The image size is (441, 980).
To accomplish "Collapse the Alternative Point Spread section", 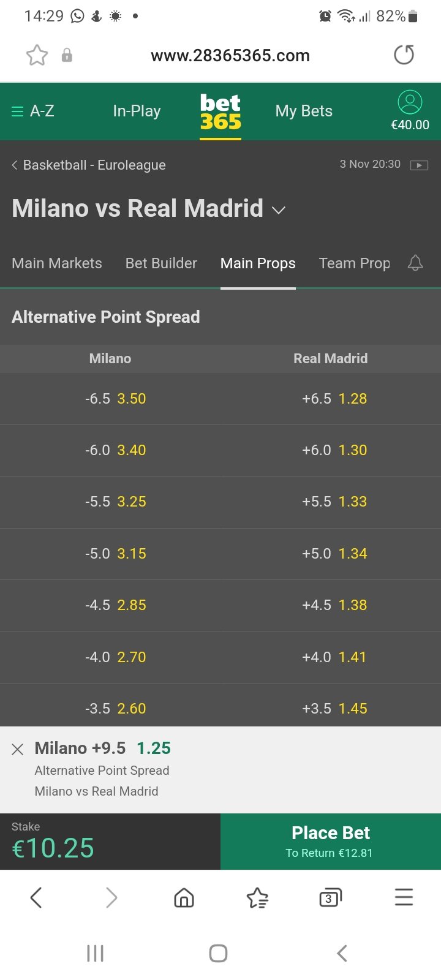I will [106, 317].
